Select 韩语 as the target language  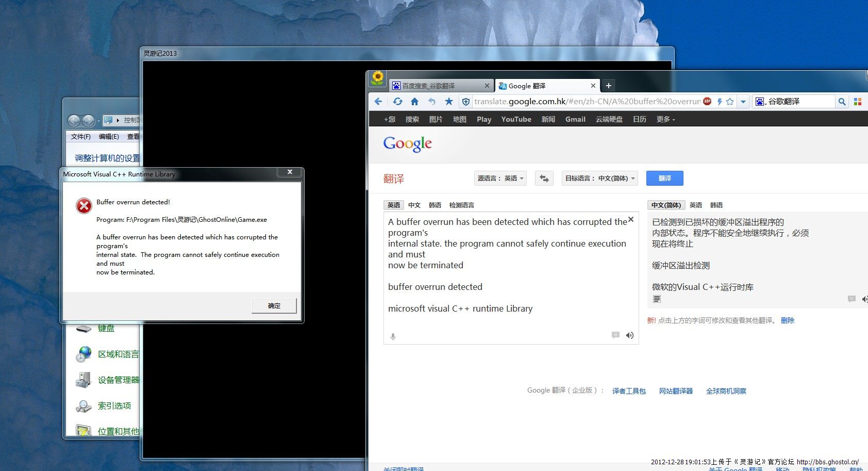click(x=716, y=205)
